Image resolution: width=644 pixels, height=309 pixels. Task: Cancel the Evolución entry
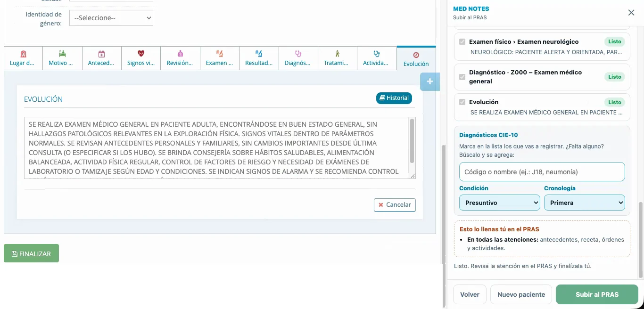395,205
